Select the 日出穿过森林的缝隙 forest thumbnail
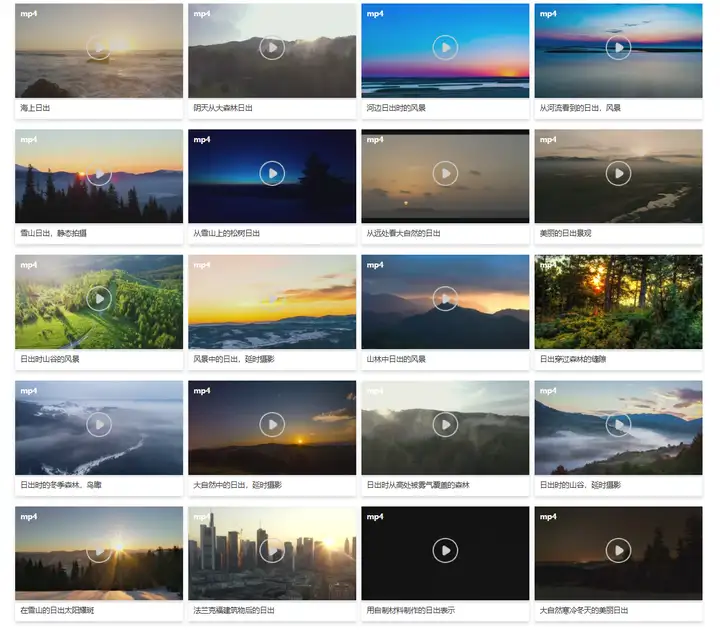This screenshot has height=630, width=720. pos(618,302)
